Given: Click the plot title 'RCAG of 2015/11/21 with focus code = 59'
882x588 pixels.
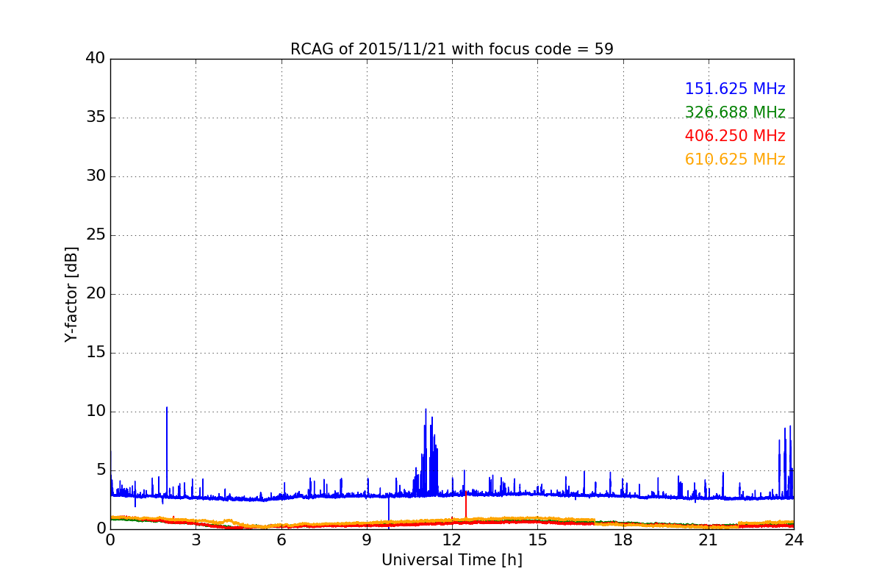Looking at the screenshot, I should [x=451, y=49].
